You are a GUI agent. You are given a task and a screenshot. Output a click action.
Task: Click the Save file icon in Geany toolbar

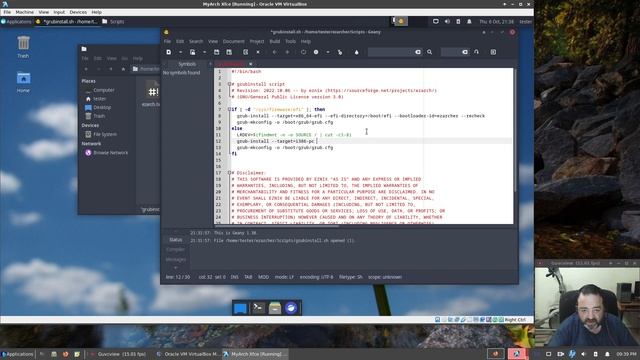[x=217, y=52]
